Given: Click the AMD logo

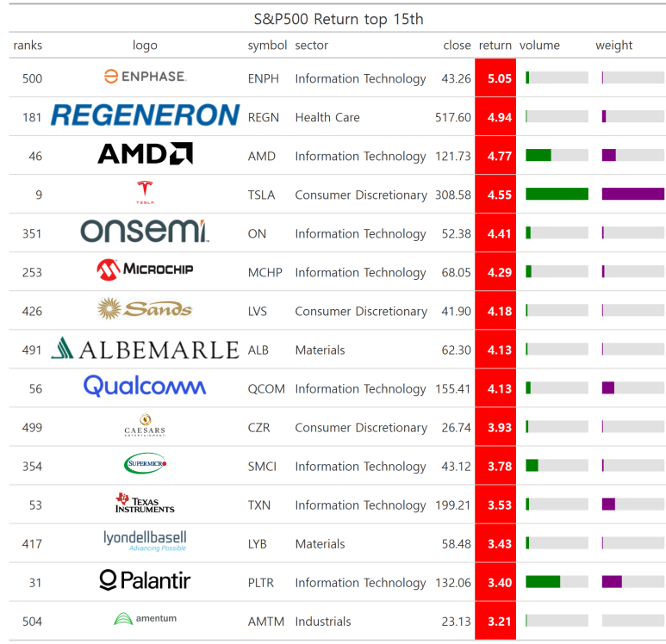Looking at the screenshot, I should [145, 153].
